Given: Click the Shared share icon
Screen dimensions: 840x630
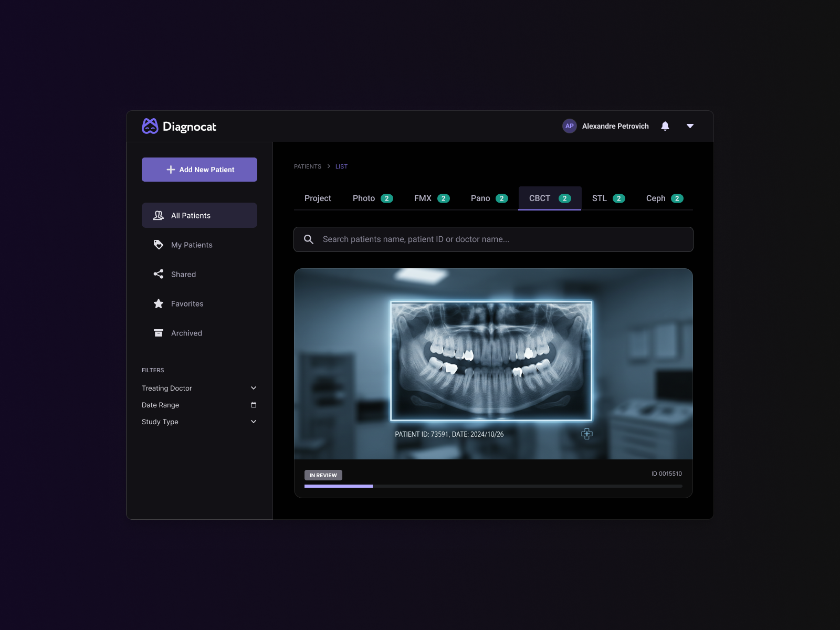Looking at the screenshot, I should click(x=158, y=274).
